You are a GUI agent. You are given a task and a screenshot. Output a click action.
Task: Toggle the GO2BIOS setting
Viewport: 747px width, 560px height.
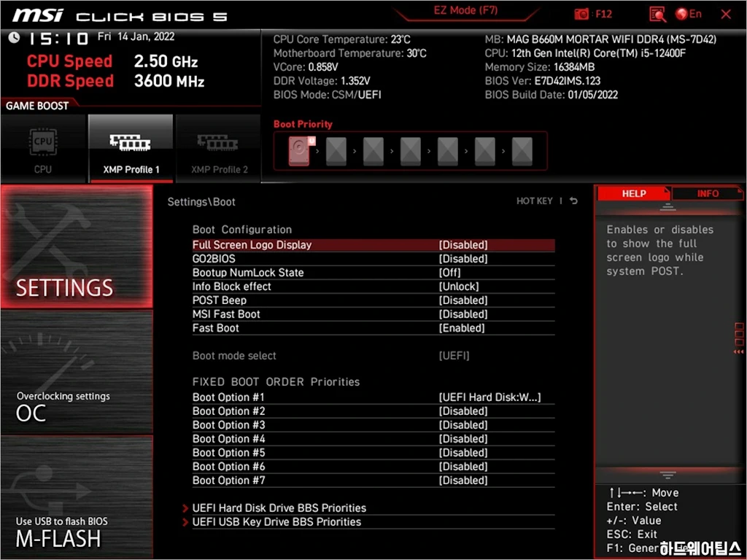point(373,259)
